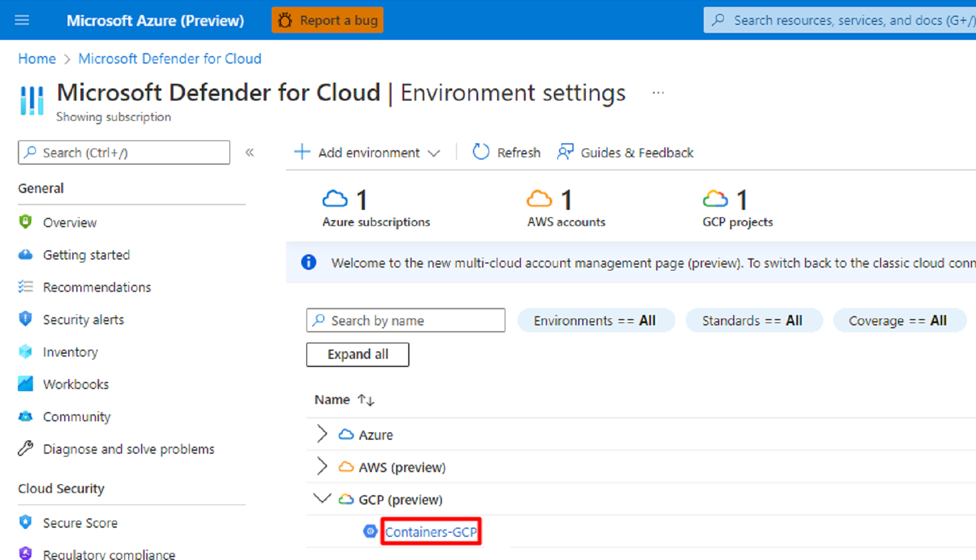Click the Microsoft Azure (Preview) title
This screenshot has width=976, height=560.
155,20
